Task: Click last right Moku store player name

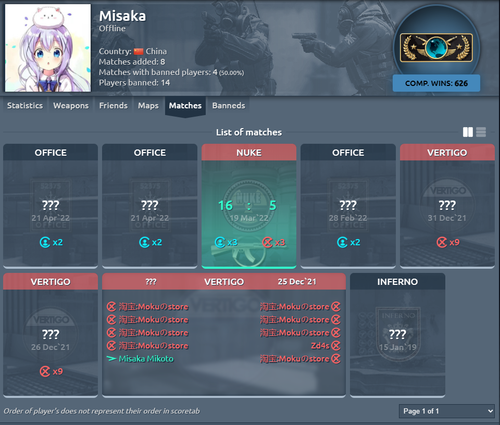Action: click(x=295, y=359)
